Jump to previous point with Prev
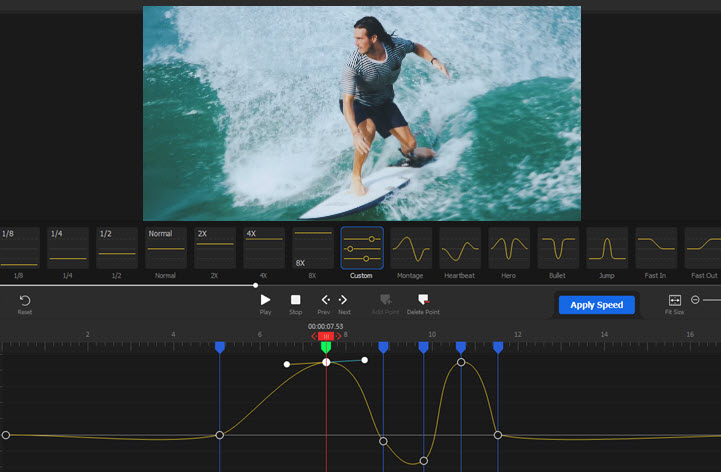721x472 pixels. (324, 300)
